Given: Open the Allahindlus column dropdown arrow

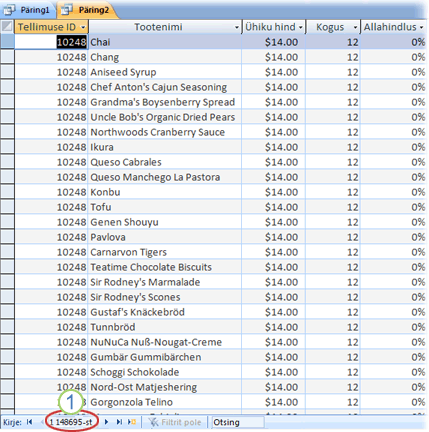Looking at the screenshot, I should [422, 27].
